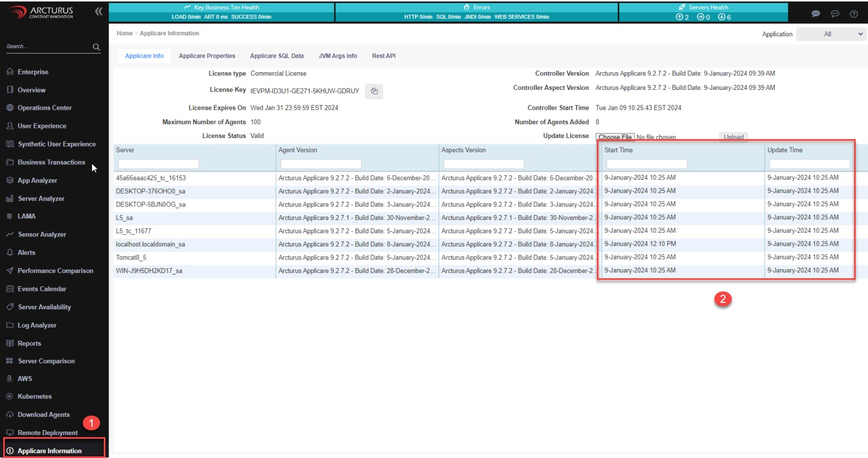Switch to Rest API tab
The image size is (868, 458).
tap(384, 56)
